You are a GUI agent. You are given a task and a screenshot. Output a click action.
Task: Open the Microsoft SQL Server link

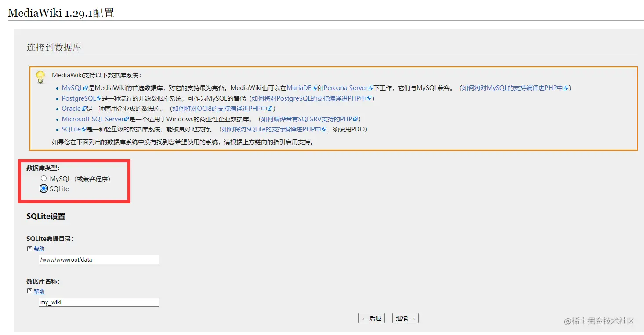[x=95, y=119]
